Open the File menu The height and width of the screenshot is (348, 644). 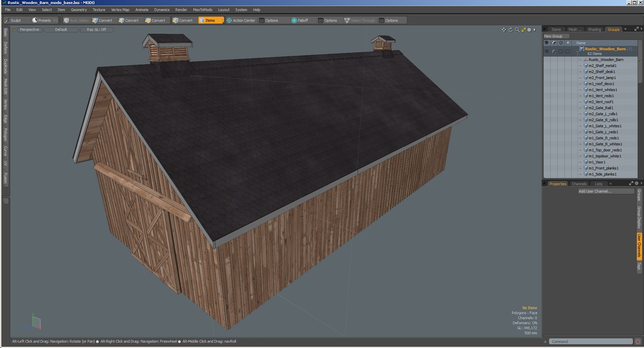tap(8, 10)
